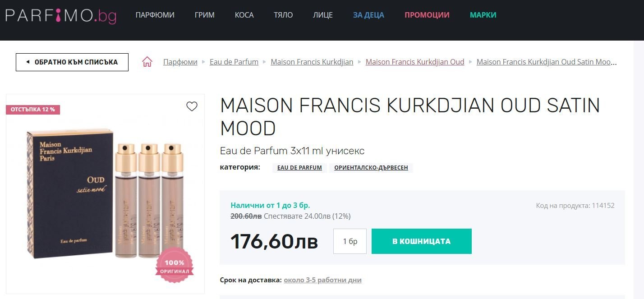Click the Parfimo.bg logo

pos(61,15)
